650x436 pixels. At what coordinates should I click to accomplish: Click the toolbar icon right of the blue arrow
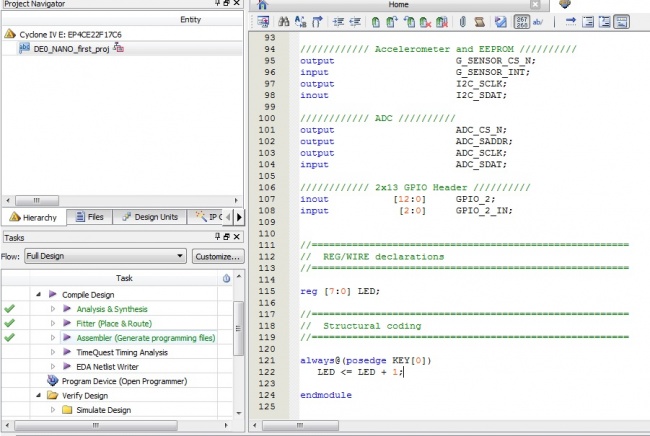(588, 22)
